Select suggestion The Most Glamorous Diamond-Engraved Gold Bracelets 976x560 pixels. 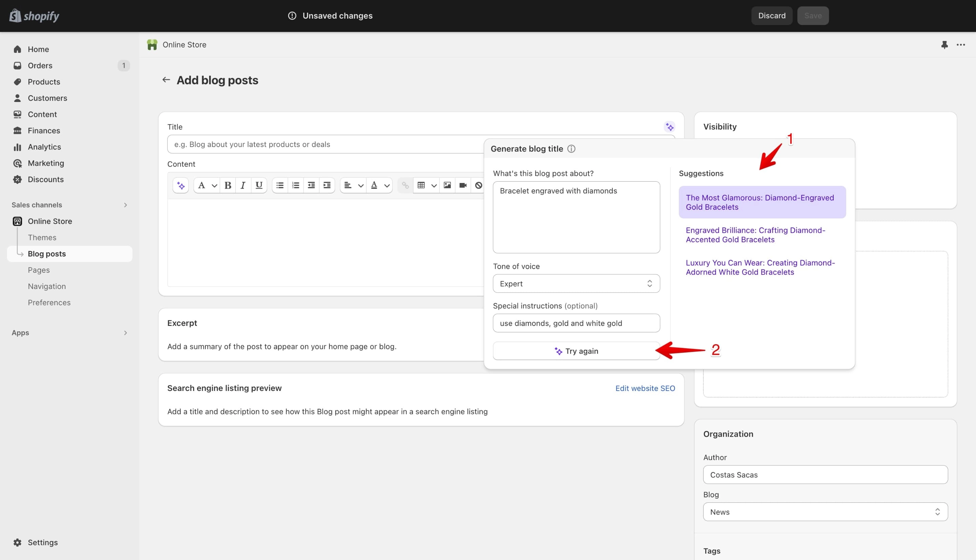pyautogui.click(x=762, y=202)
